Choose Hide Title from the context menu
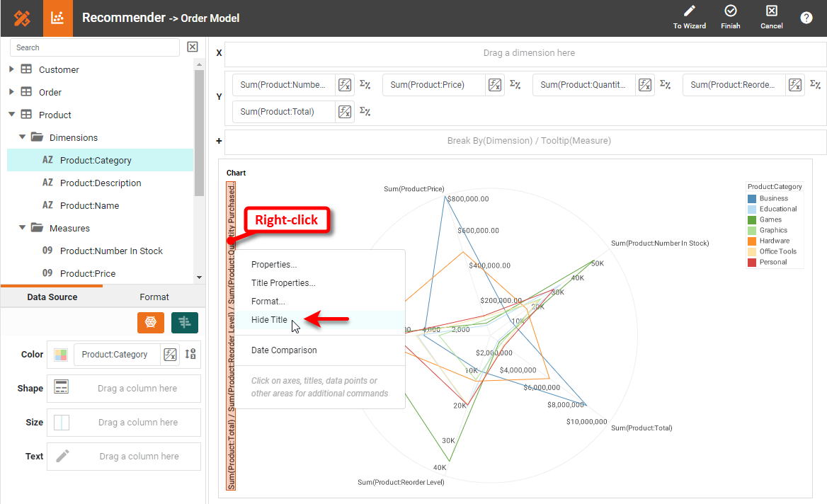827x504 pixels. (269, 319)
